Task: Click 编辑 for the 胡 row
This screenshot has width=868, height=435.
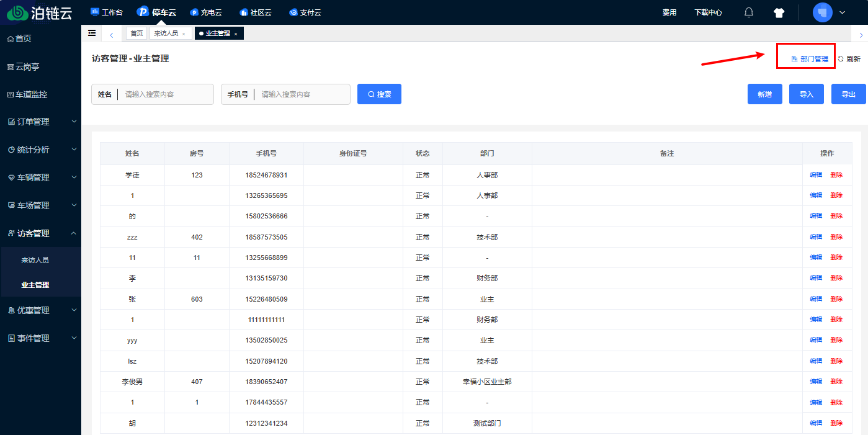Action: click(x=816, y=423)
